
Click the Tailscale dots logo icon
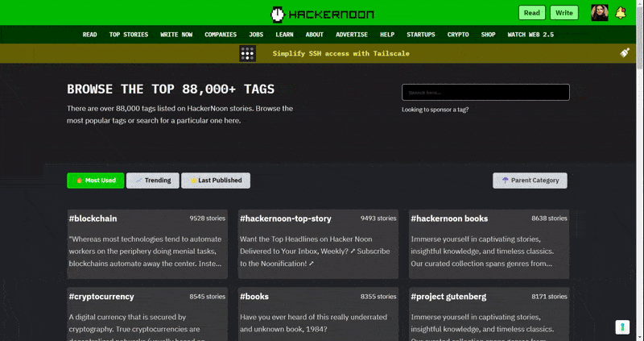pyautogui.click(x=248, y=53)
